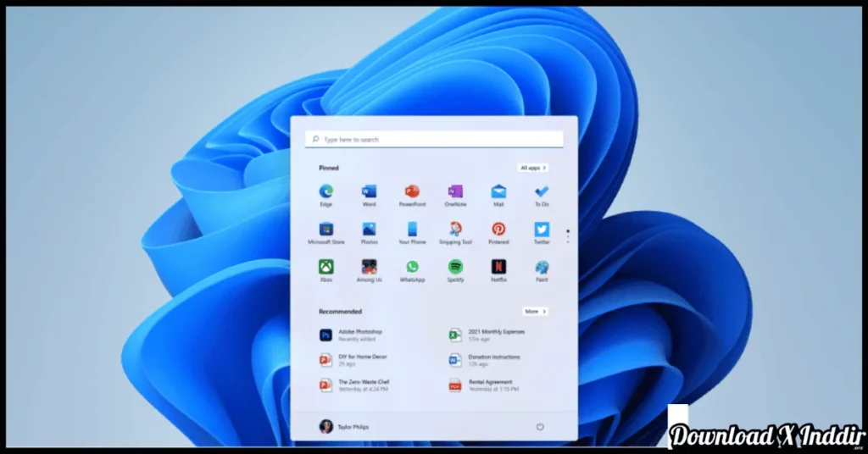The image size is (868, 454).
Task: Open the Mail app icon
Action: click(498, 192)
